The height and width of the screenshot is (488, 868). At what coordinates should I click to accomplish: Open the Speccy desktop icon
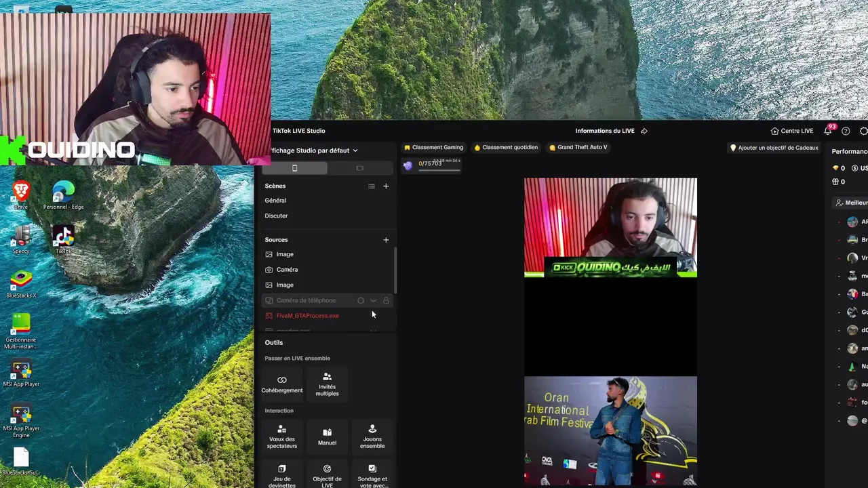tap(21, 239)
